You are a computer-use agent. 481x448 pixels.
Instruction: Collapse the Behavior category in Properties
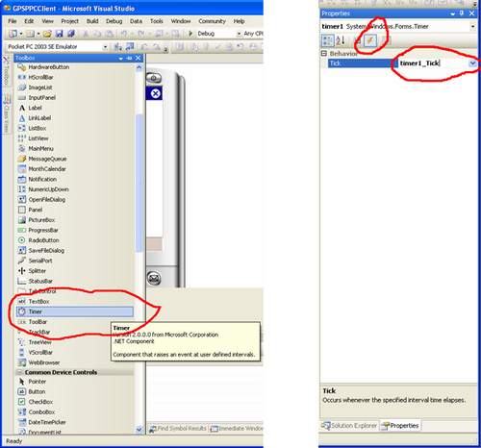pos(324,54)
